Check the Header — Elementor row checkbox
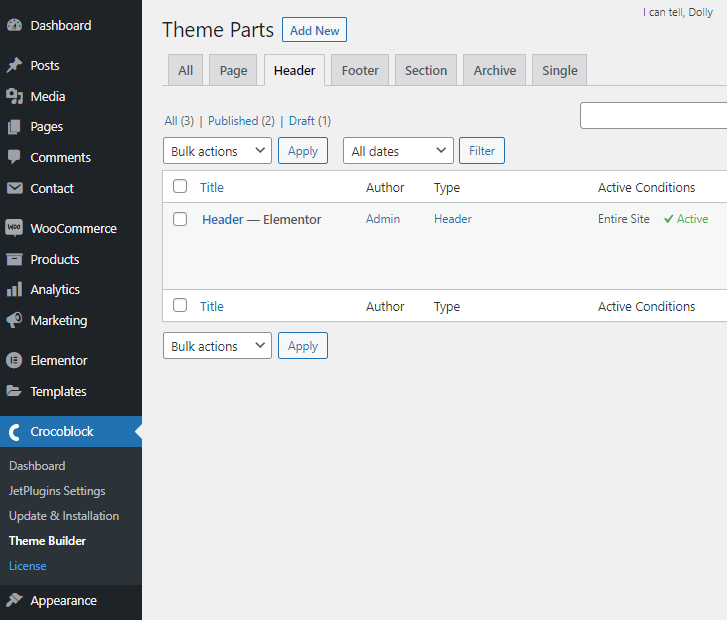Viewport: 727px width, 620px height. pos(180,219)
